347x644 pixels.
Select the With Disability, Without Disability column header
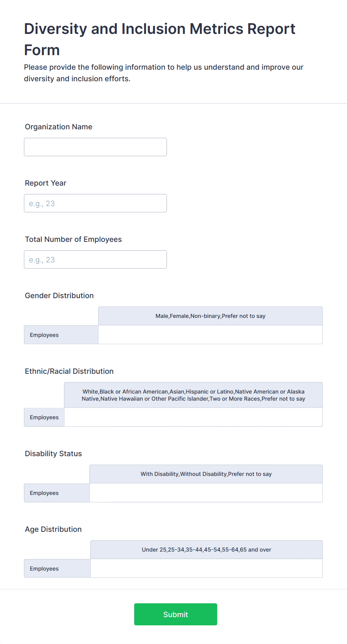(206, 474)
